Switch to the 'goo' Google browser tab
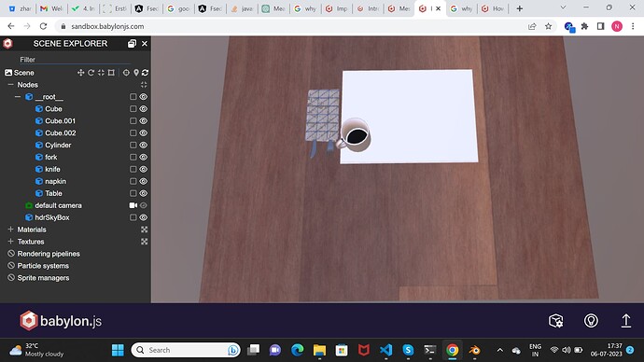 coord(178,8)
